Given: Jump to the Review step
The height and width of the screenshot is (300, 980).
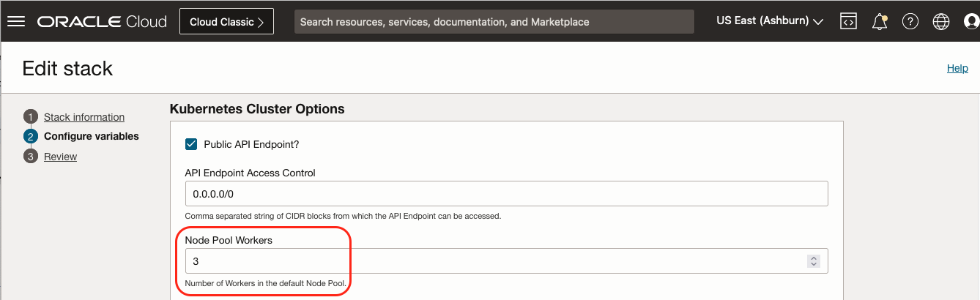Looking at the screenshot, I should pyautogui.click(x=60, y=157).
